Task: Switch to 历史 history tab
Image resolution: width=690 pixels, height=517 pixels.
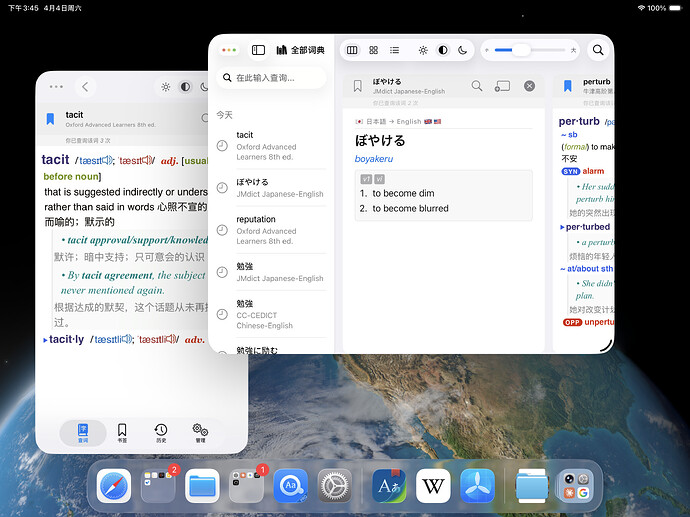Action: point(161,432)
